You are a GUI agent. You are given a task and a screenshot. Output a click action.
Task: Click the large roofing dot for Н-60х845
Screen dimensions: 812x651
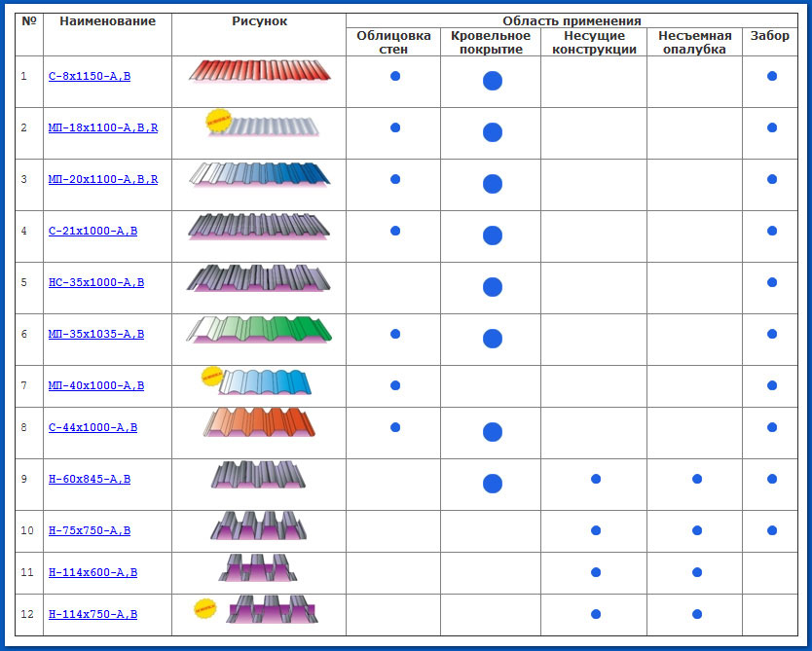[x=493, y=484]
